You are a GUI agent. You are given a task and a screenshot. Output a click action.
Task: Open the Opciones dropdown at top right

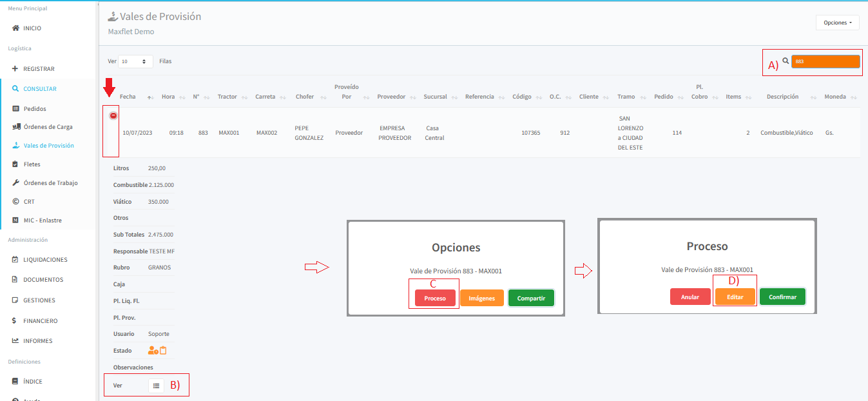pos(837,23)
